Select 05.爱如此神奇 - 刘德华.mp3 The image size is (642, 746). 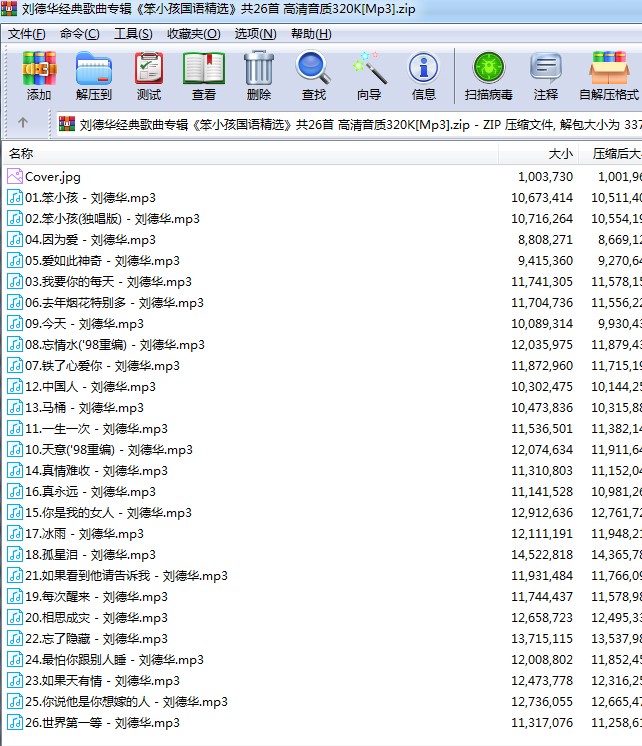[102, 261]
